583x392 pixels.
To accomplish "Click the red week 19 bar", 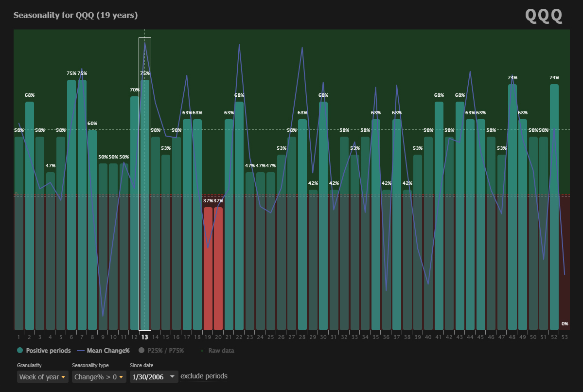I will [x=208, y=268].
